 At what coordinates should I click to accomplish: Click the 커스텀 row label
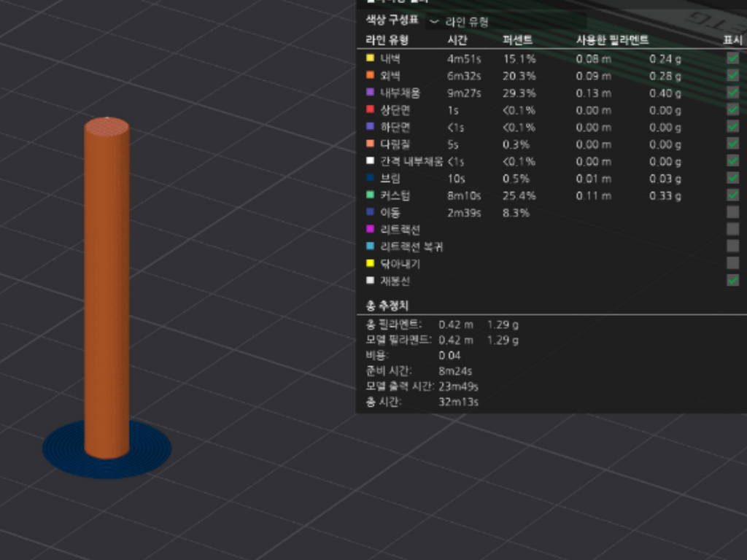click(395, 195)
